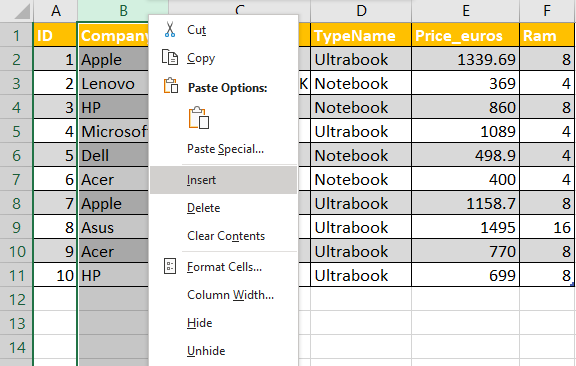Choose Column Width from the menu
The width and height of the screenshot is (576, 366).
point(223,295)
